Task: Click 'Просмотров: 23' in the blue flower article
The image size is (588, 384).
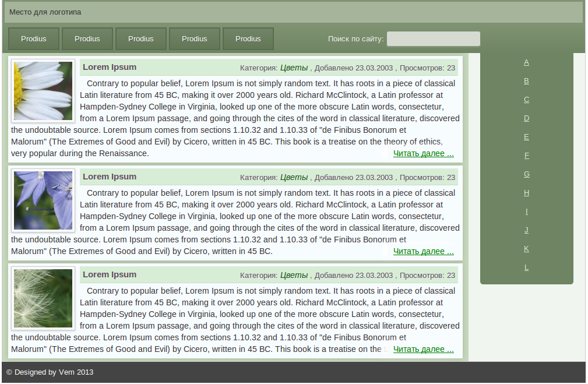Action: (428, 177)
